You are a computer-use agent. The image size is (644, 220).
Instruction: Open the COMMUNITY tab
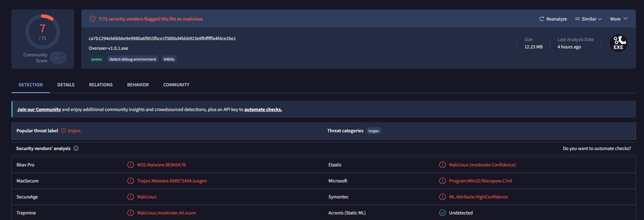pyautogui.click(x=176, y=85)
